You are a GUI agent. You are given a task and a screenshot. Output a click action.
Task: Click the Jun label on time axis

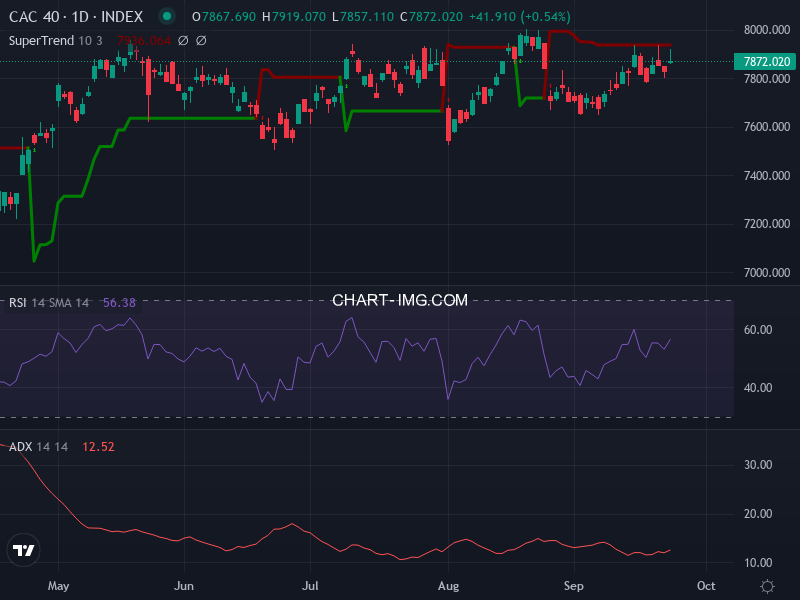click(183, 586)
